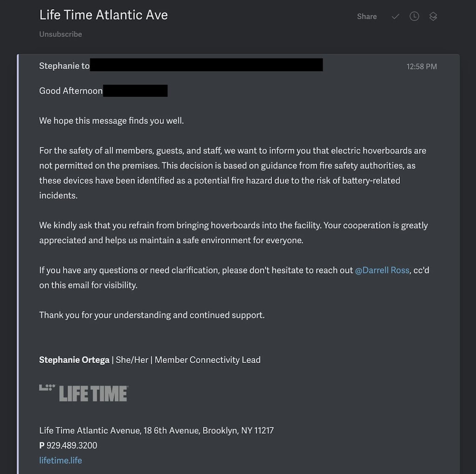Click the Life Time Atlantic Ave subject title

point(103,15)
